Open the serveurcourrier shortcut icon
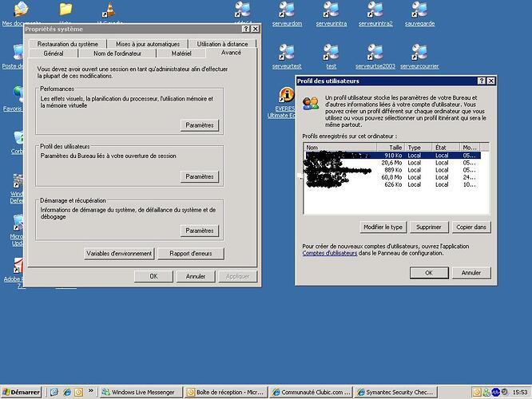 (x=419, y=53)
